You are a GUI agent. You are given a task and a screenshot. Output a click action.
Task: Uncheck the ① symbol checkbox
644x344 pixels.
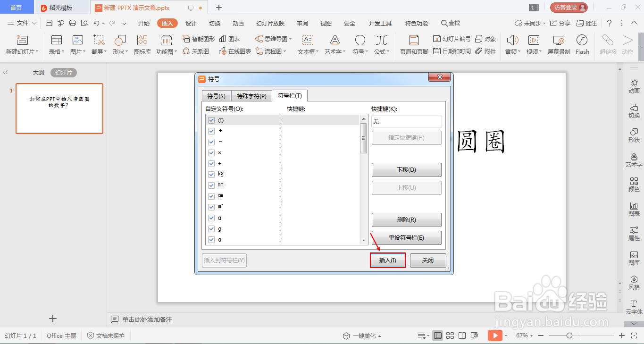[x=211, y=121]
